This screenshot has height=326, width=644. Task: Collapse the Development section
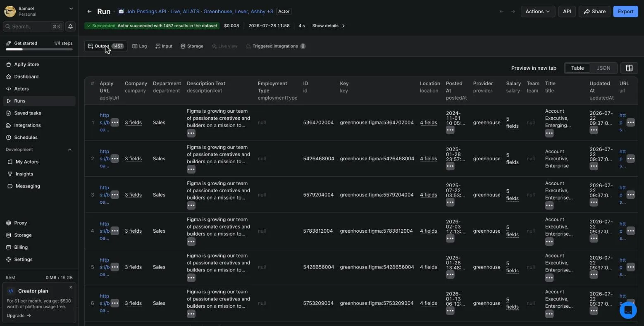pos(69,150)
